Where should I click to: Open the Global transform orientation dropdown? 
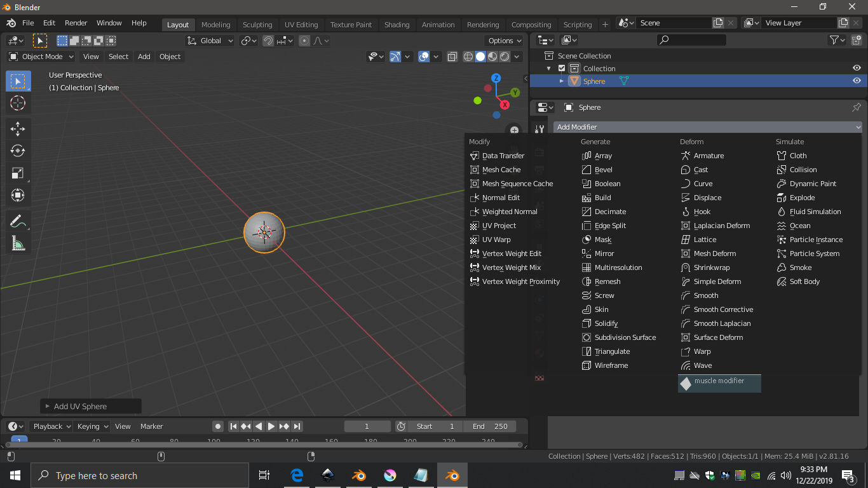(x=210, y=41)
